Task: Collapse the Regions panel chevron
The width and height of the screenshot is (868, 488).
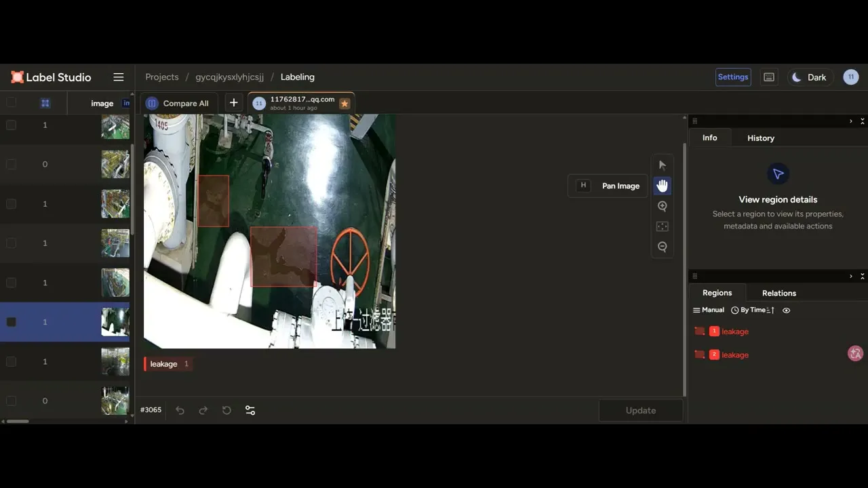Action: (x=850, y=276)
